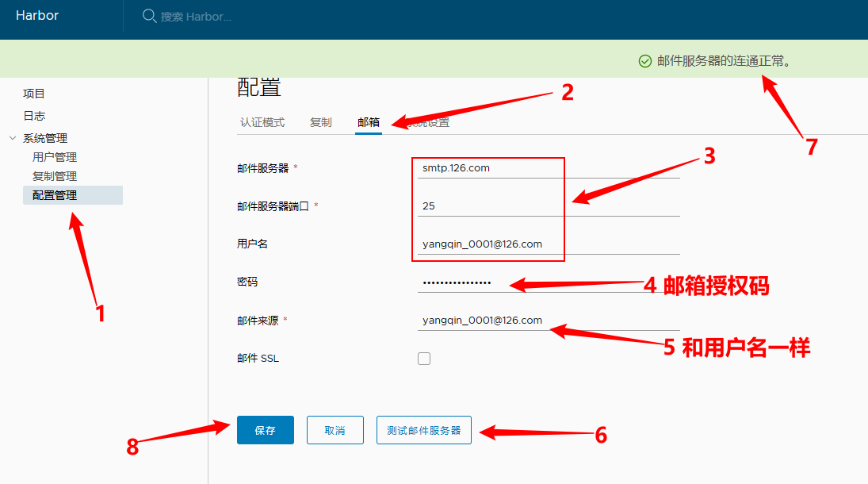Switch to the 邮箱 tab

369,122
